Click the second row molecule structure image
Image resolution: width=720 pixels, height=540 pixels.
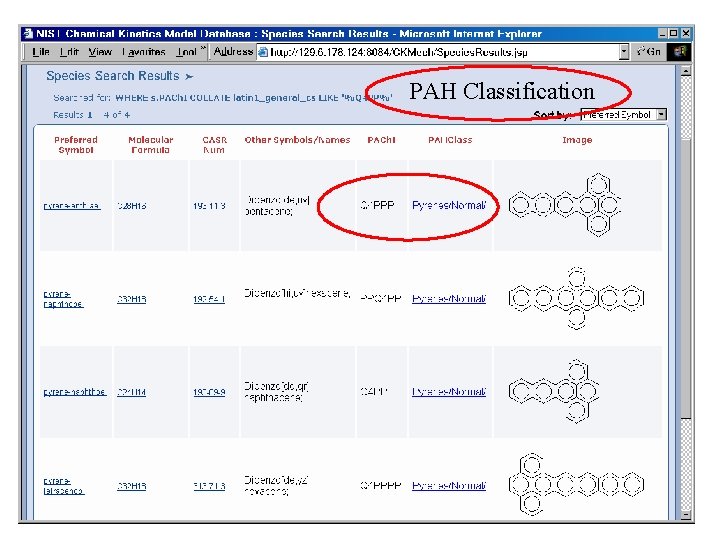click(576, 298)
